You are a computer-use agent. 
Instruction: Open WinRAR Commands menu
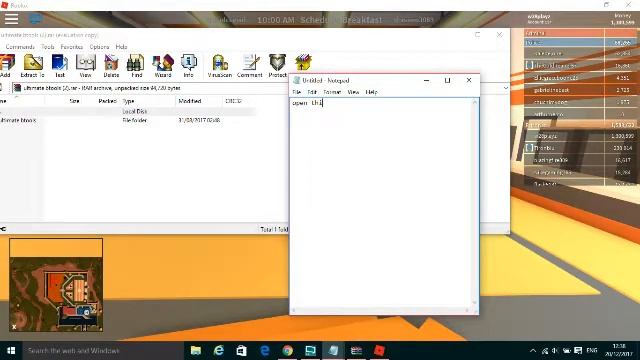click(20, 47)
